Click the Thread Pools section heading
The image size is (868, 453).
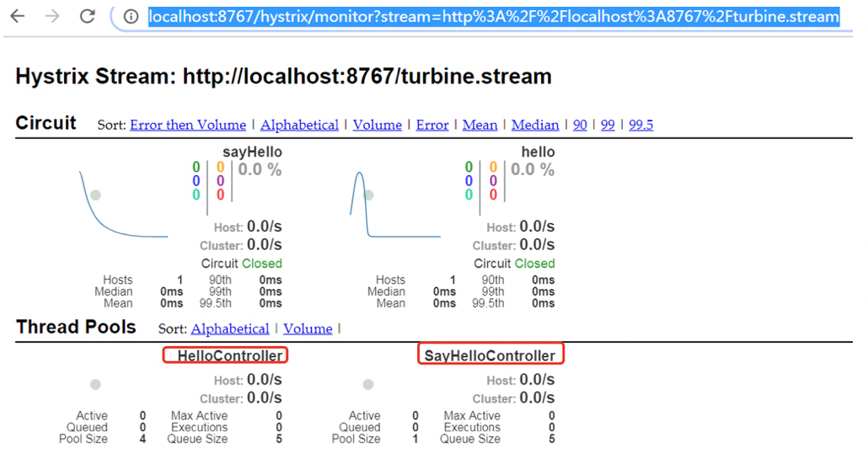click(x=76, y=327)
